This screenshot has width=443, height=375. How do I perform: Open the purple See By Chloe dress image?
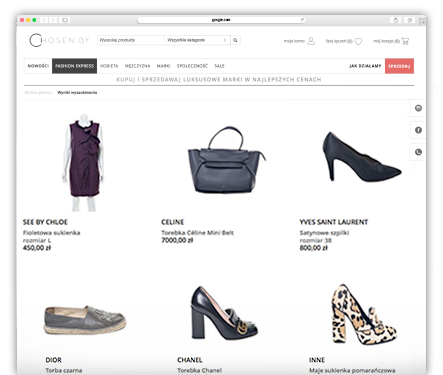pos(84,163)
